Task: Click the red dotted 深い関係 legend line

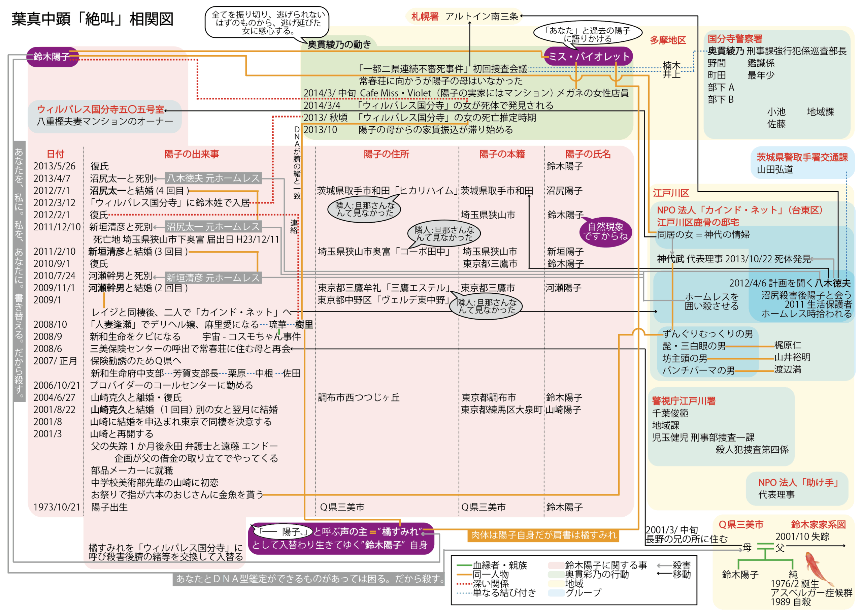Action: click(464, 583)
